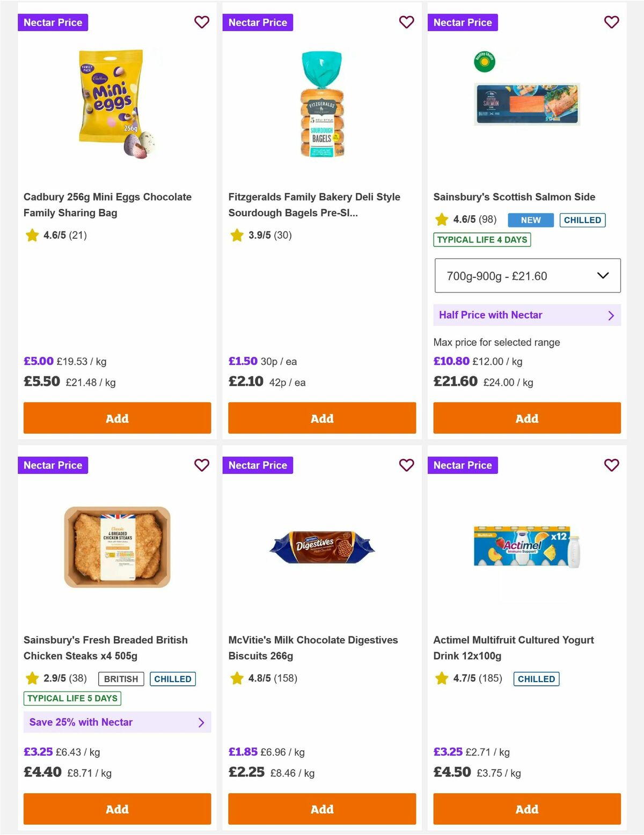644x835 pixels.
Task: Select the BRITISH tag on chicken steaks
Action: 120,679
